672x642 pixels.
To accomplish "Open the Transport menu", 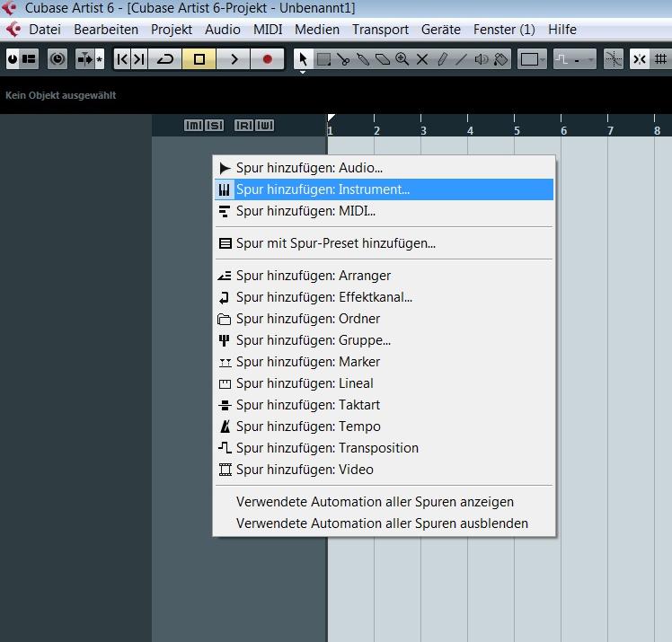I will (380, 30).
